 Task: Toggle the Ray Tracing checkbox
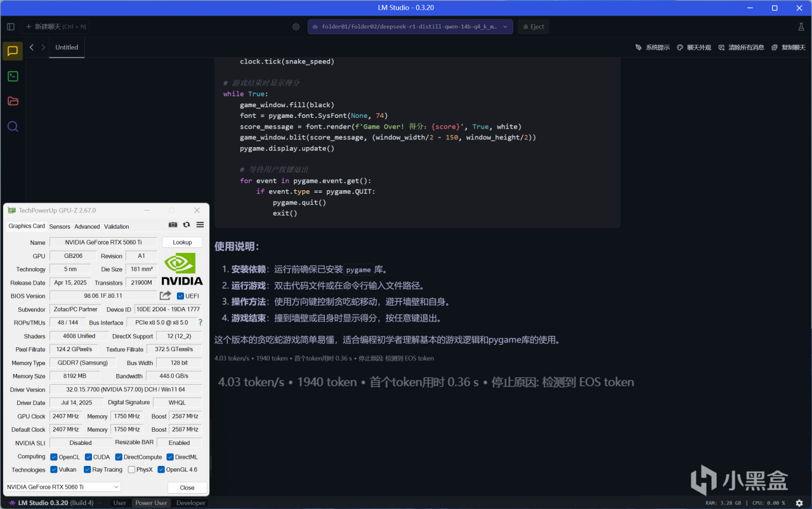tap(87, 470)
